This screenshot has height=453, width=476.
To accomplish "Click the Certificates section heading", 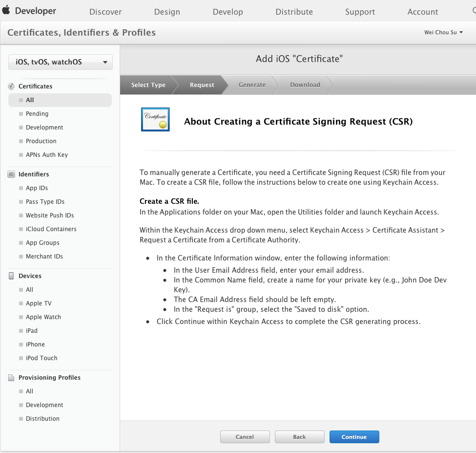I will coord(35,86).
